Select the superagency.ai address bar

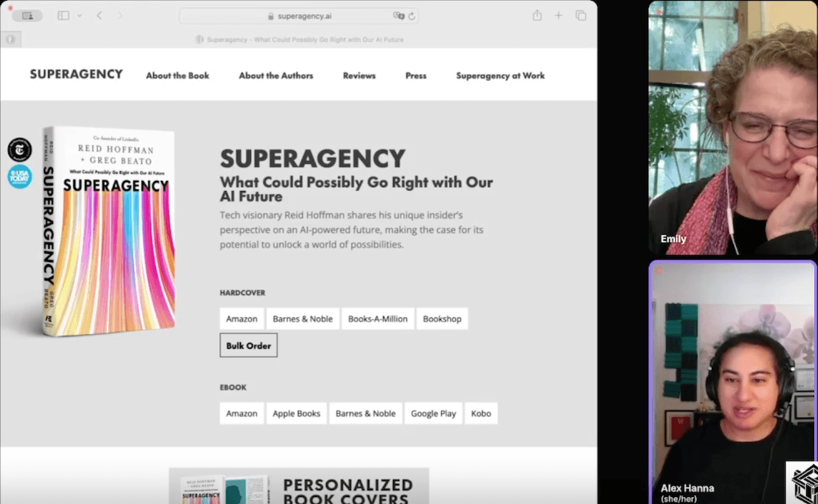point(298,16)
